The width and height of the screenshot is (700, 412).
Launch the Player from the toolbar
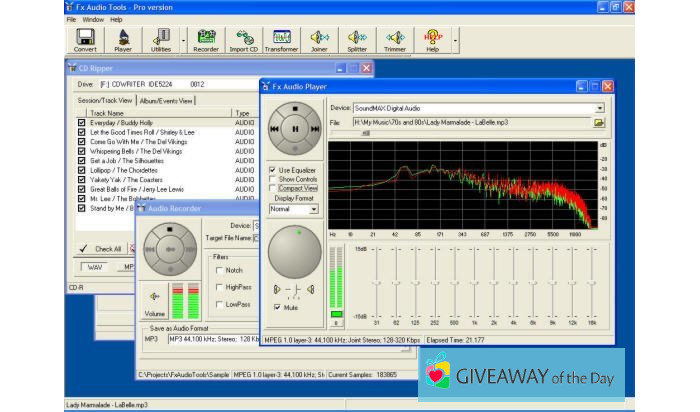(x=123, y=40)
